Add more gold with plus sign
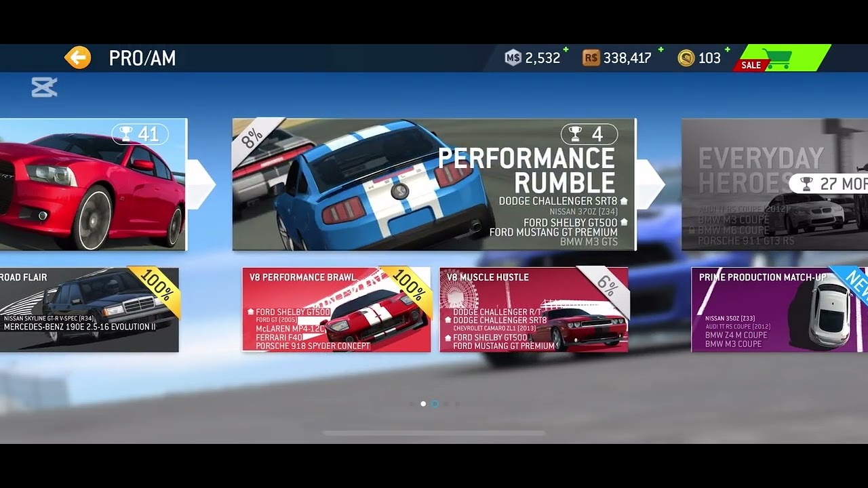Screen dimensions: 868x488 point(728,50)
